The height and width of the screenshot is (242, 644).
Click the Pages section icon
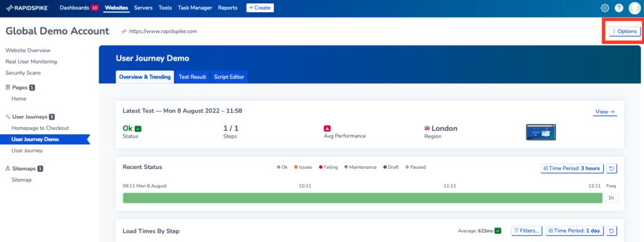[8, 87]
